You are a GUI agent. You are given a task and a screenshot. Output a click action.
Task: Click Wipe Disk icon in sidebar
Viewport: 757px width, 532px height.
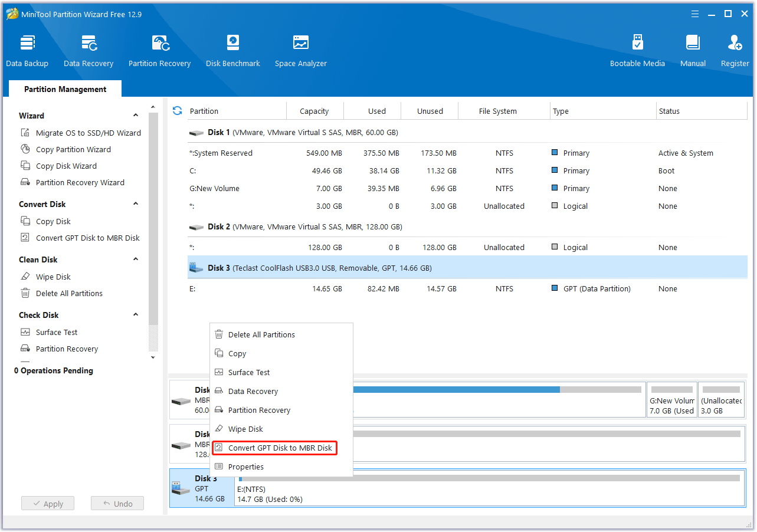click(x=25, y=277)
